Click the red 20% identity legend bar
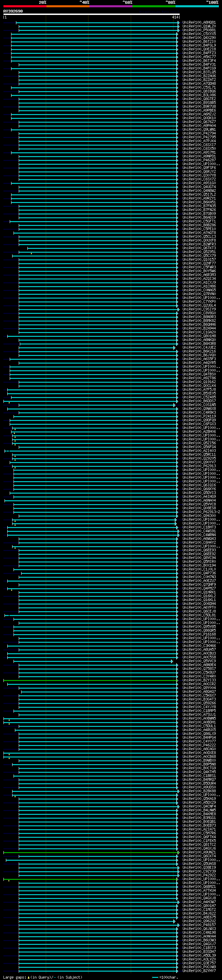Image resolution: width=222 pixels, height=980 pixels. (x=25, y=6)
